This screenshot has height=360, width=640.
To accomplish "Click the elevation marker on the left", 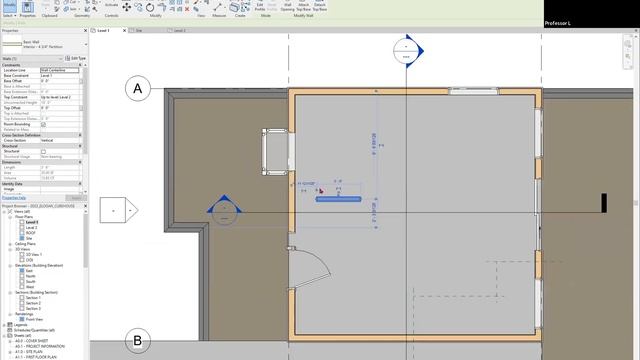I will 119,210.
